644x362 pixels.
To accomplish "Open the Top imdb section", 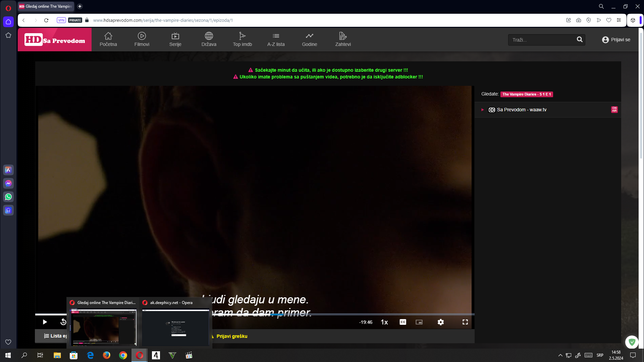I will point(242,39).
